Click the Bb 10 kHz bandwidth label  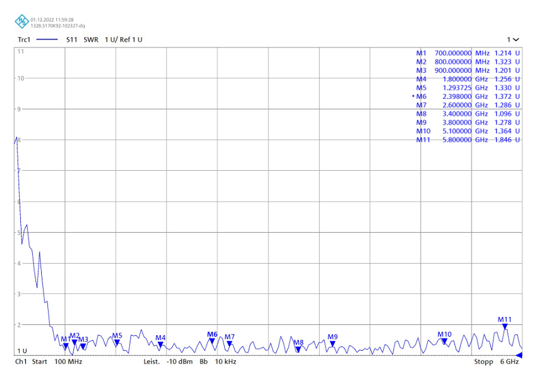pos(218,362)
